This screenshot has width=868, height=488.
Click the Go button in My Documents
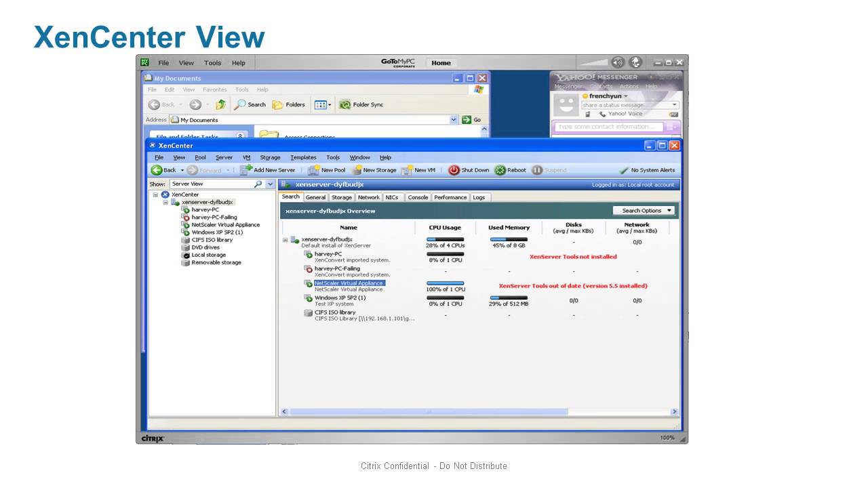[x=471, y=119]
